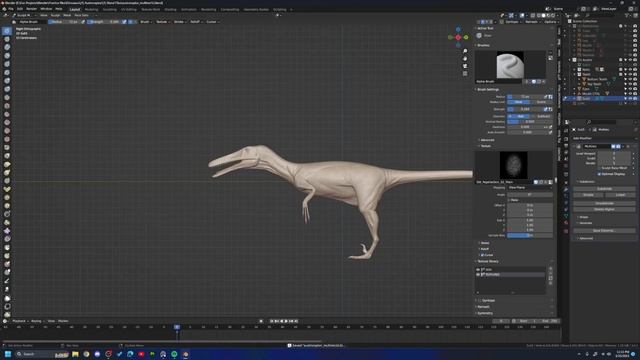Click the Save External button
The height and width of the screenshot is (360, 640).
[604, 230]
